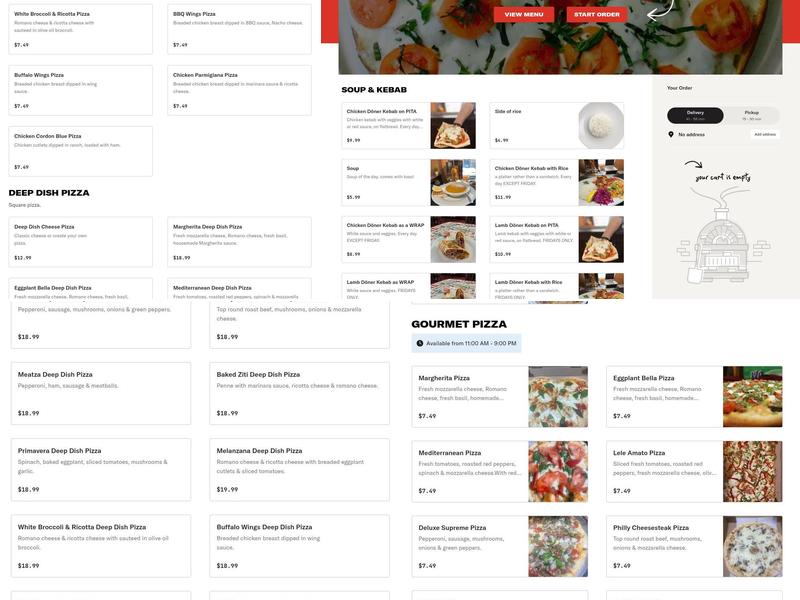The image size is (800, 600).
Task: Open the Lele Amato Pizza photo
Action: coord(753,471)
